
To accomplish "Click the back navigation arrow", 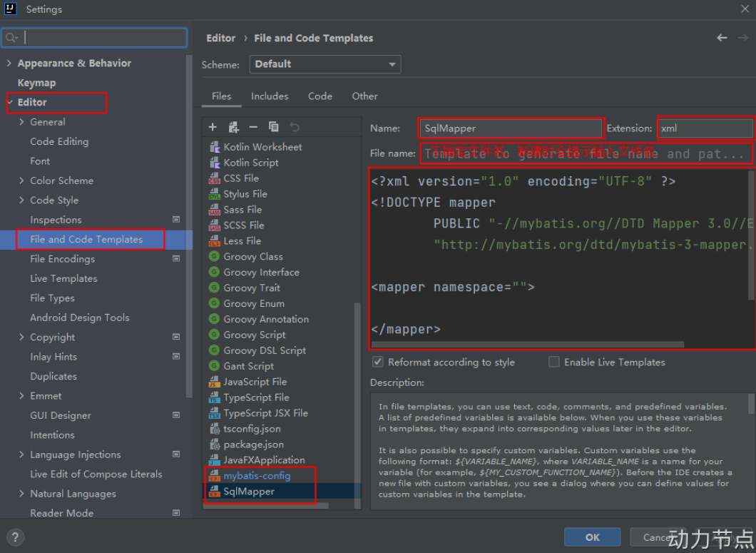I will point(722,38).
